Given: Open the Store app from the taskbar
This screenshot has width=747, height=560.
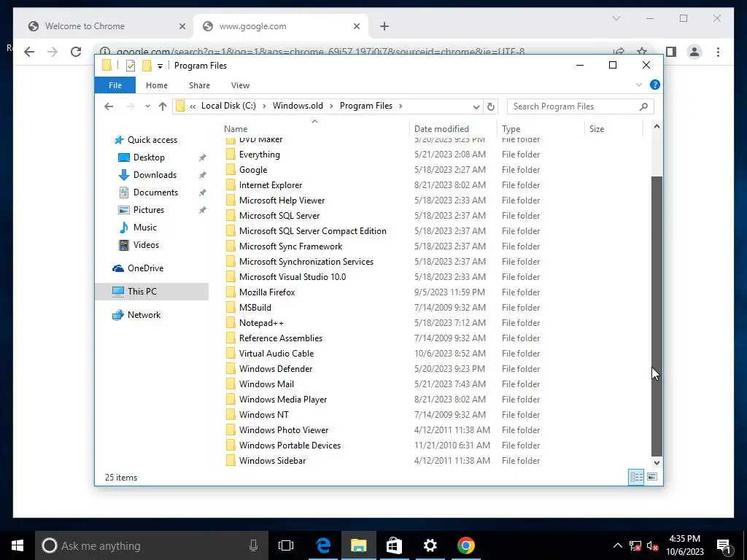Looking at the screenshot, I should point(394,545).
